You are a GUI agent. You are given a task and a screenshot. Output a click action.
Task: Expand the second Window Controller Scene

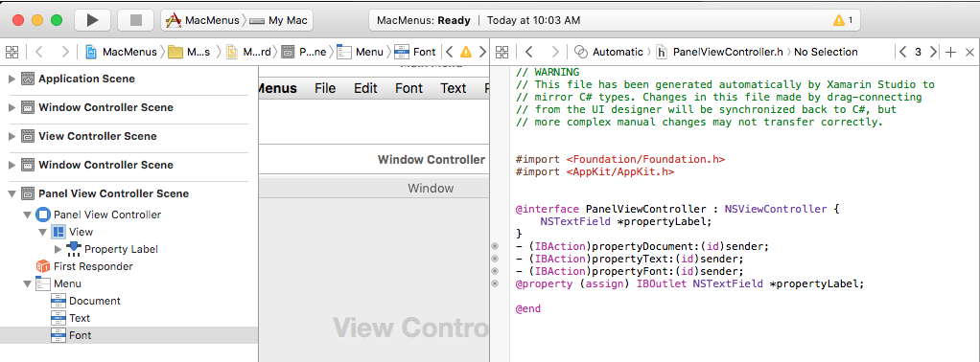(x=12, y=165)
